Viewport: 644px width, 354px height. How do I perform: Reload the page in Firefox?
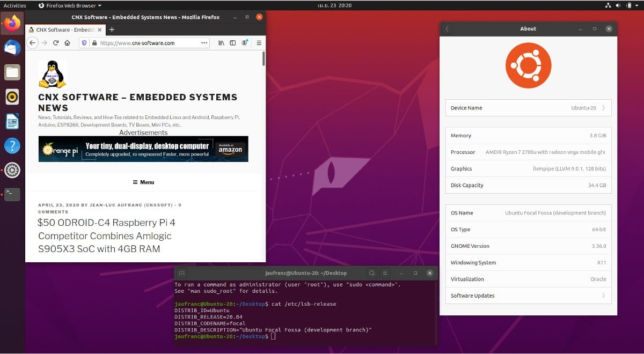tap(56, 43)
